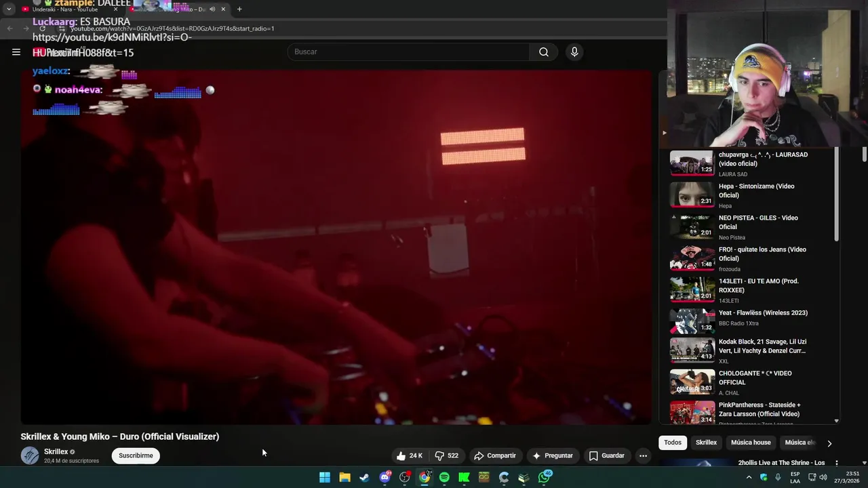Go back with browser back arrow

pyautogui.click(x=9, y=28)
